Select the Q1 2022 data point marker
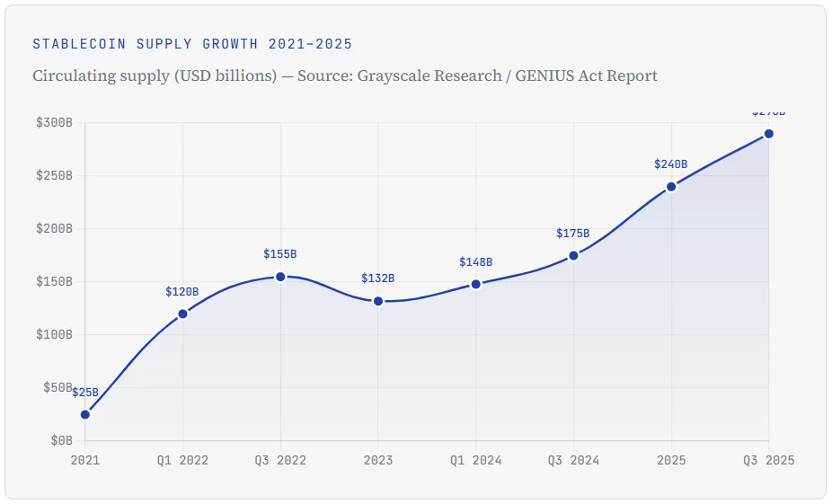Viewport: 832px width, 504px height. tap(183, 314)
